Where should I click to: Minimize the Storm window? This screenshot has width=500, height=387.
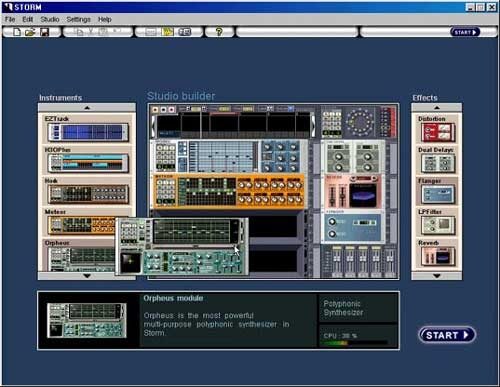(470, 7)
